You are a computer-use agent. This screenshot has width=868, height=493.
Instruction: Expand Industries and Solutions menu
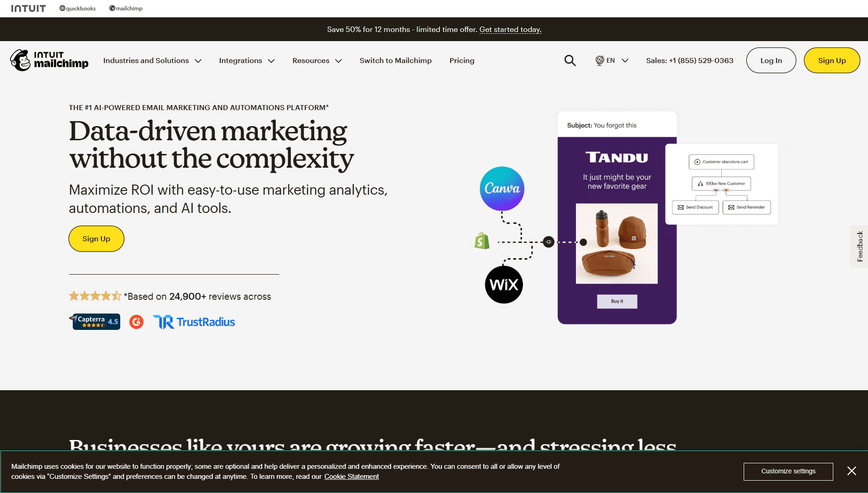click(152, 60)
